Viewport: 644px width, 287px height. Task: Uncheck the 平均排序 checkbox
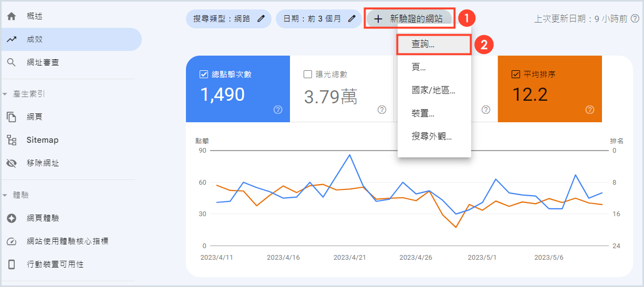516,75
